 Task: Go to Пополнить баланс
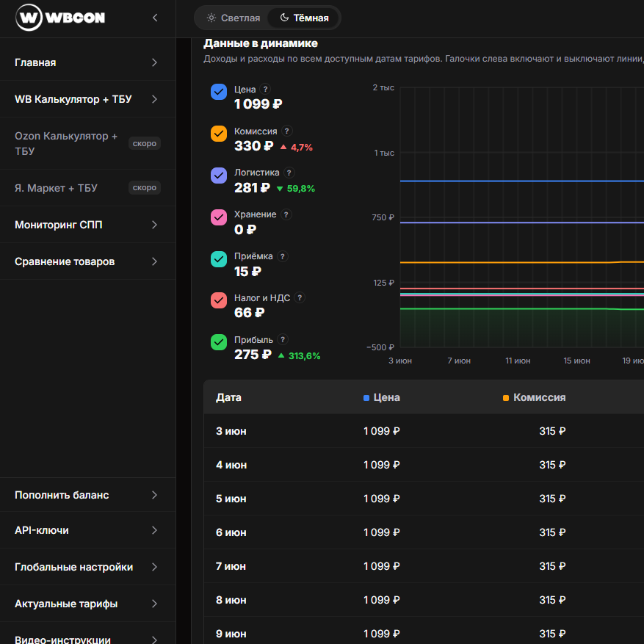[x=87, y=495]
